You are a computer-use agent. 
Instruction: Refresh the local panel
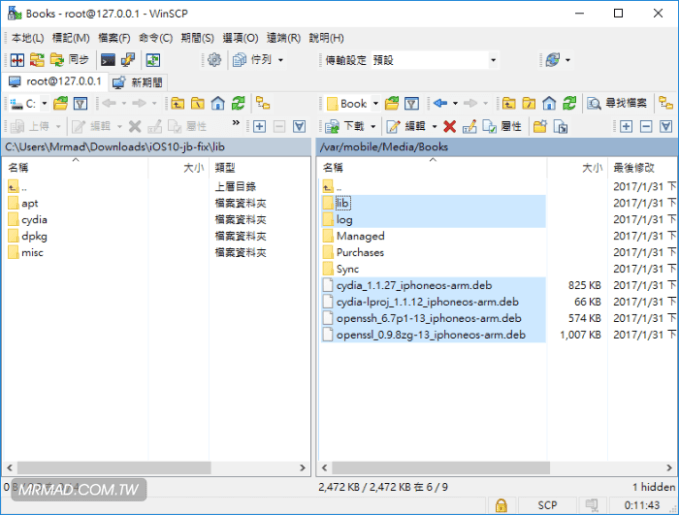coord(238,104)
